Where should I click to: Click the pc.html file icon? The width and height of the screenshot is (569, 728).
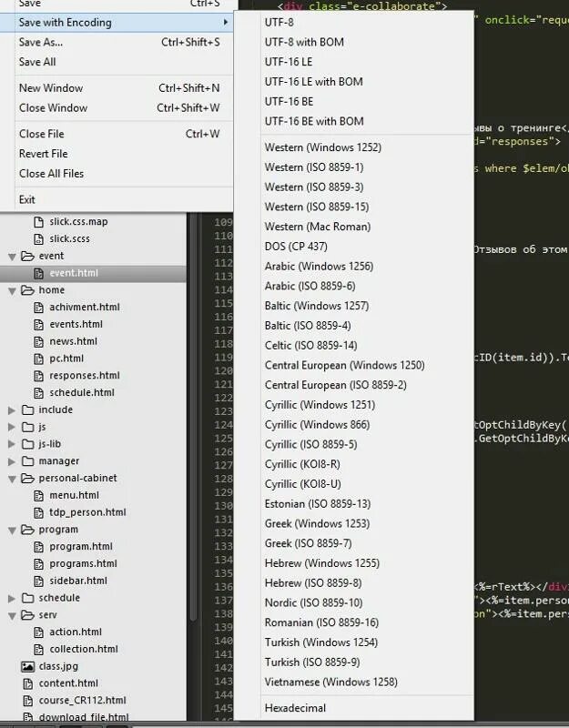pos(39,359)
